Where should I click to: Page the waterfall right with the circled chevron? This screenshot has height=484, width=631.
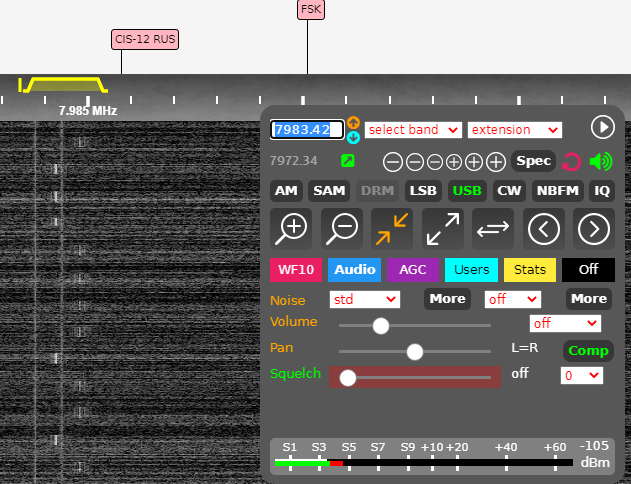594,229
